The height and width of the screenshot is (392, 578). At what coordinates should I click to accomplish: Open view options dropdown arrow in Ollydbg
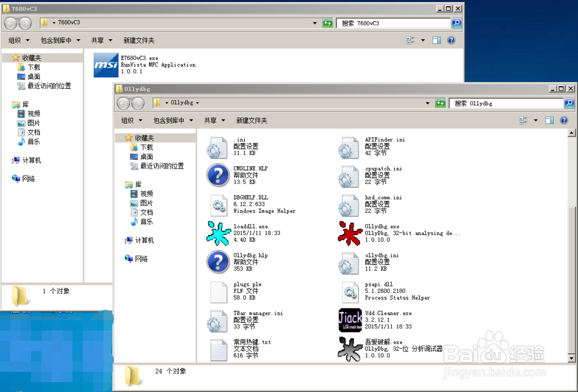point(536,120)
